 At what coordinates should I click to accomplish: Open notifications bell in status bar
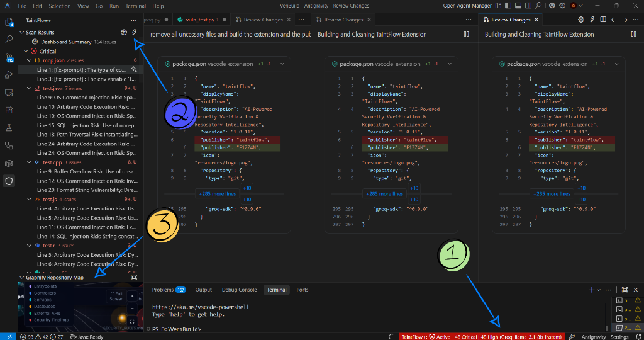(x=638, y=337)
